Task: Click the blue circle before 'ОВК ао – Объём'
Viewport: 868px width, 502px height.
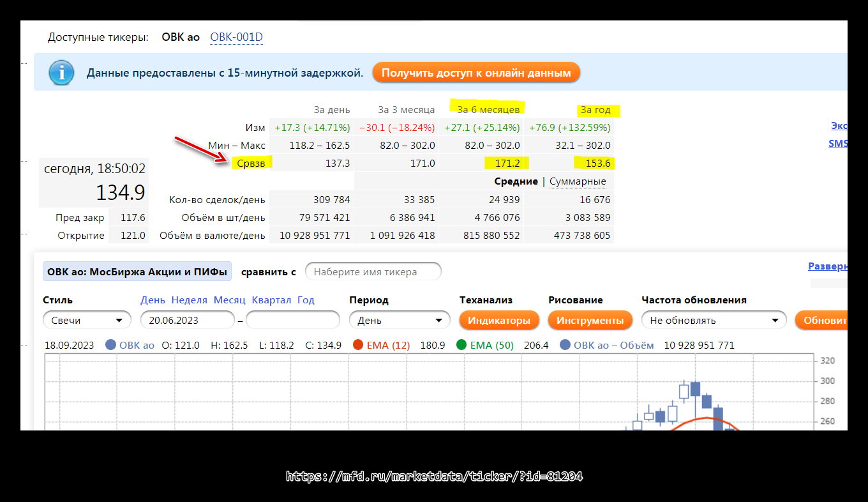Action: pos(565,346)
